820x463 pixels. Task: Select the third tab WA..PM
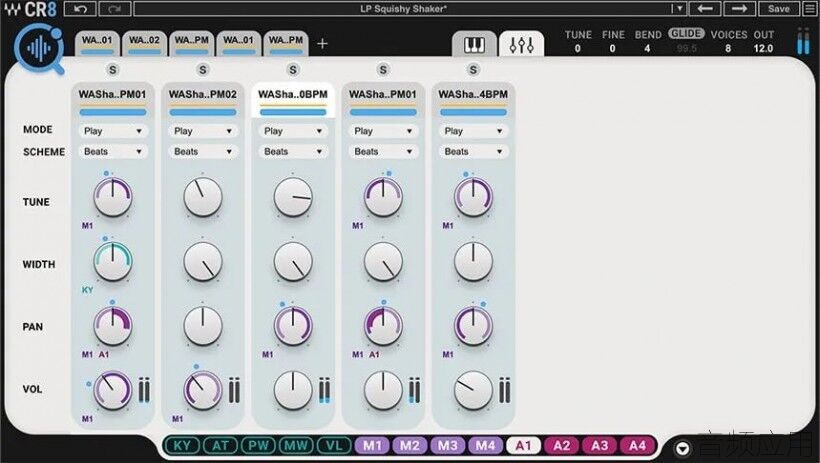click(191, 44)
